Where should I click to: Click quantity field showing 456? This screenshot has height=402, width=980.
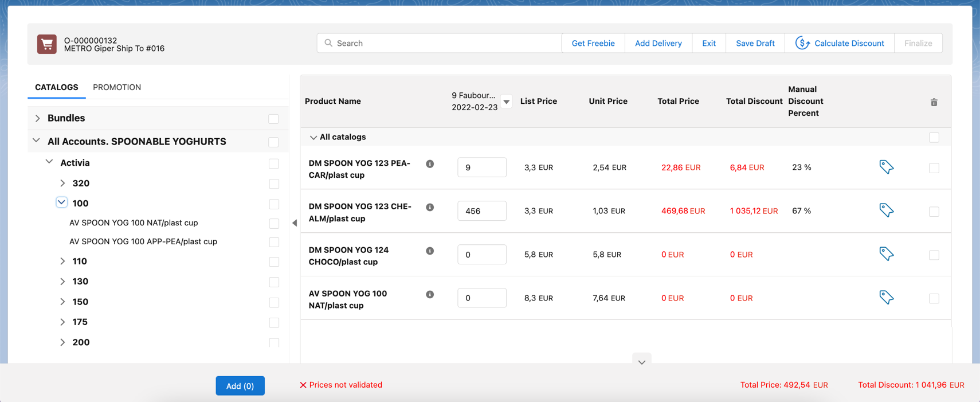[x=482, y=211]
